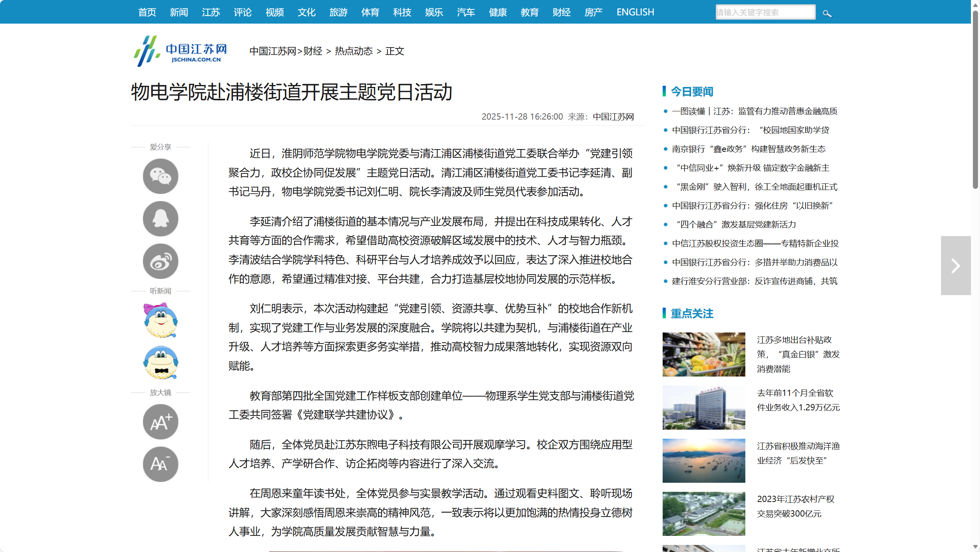The height and width of the screenshot is (552, 980).
Task: Click the search magnifier icon
Action: (x=827, y=13)
